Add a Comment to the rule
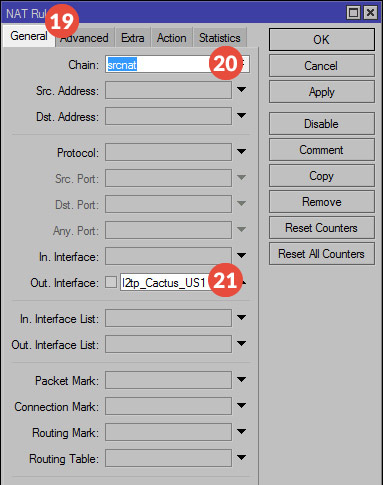This screenshot has height=485, width=383. [322, 150]
